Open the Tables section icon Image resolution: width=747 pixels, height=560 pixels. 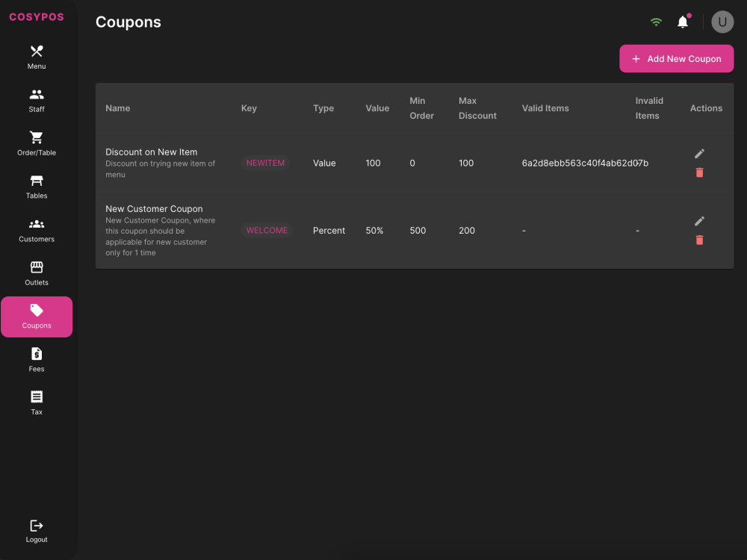[x=37, y=181]
